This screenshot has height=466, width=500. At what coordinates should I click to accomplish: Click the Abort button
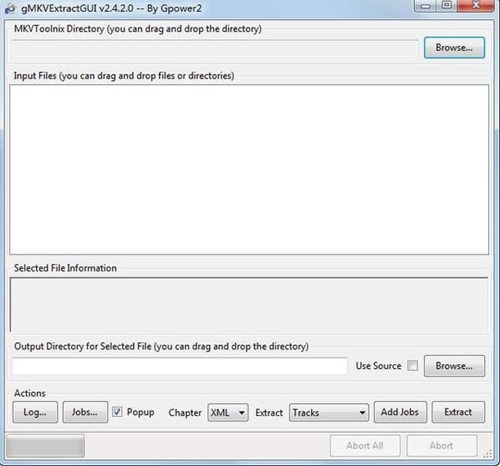point(441,446)
